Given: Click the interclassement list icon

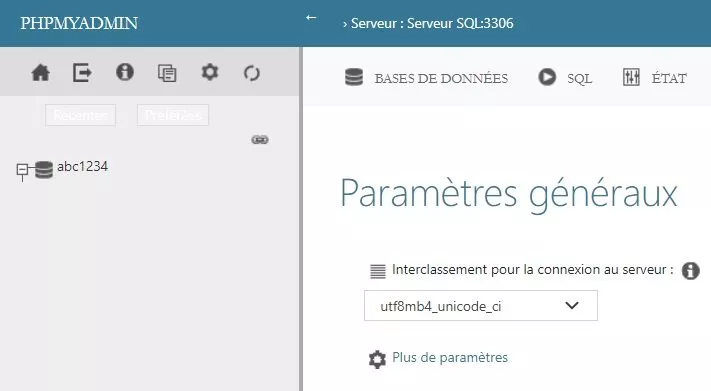Looking at the screenshot, I should pyautogui.click(x=378, y=271).
